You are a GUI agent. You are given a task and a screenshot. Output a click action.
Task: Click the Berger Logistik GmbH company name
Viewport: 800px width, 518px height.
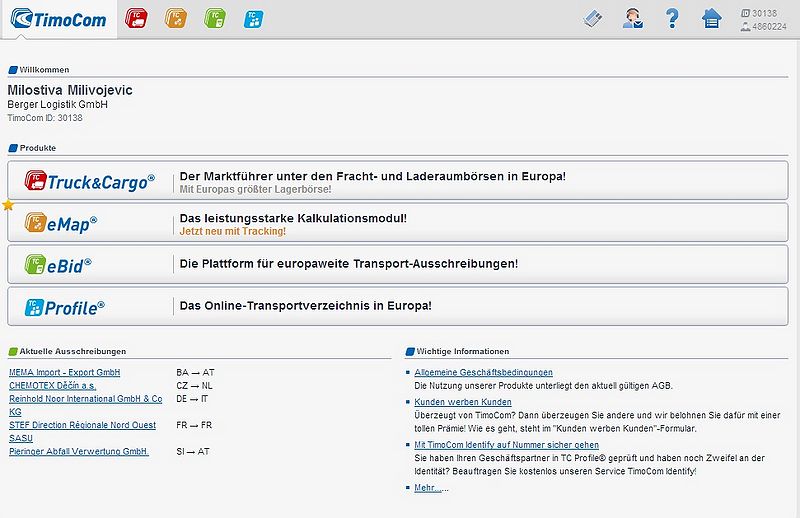coord(57,105)
